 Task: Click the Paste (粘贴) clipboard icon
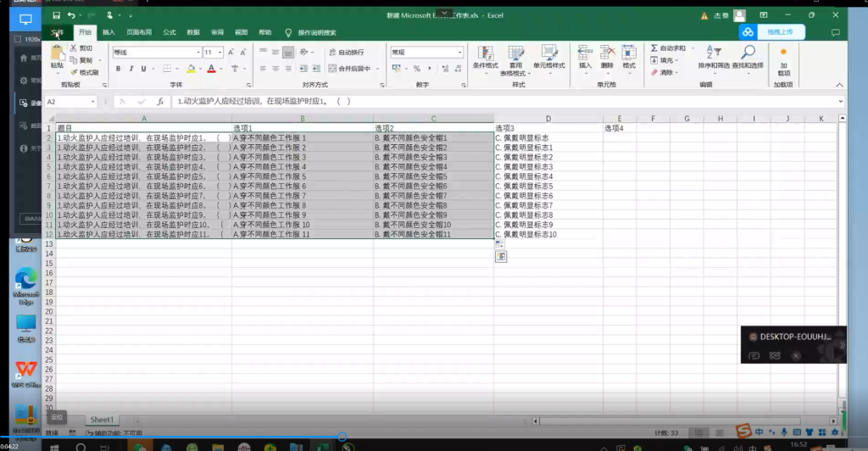57,55
